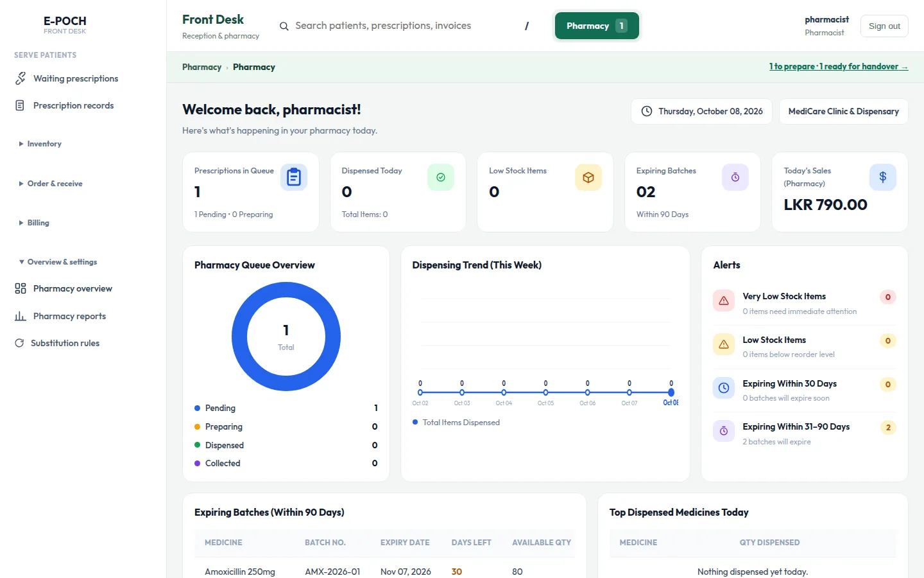The height and width of the screenshot is (578, 924).
Task: Click the green Pharmacy button
Action: click(x=597, y=26)
